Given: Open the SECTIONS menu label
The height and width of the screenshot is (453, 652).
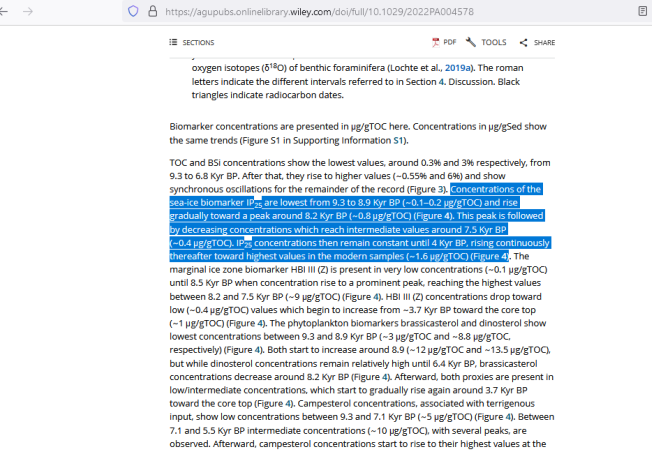Looking at the screenshot, I should [198, 42].
